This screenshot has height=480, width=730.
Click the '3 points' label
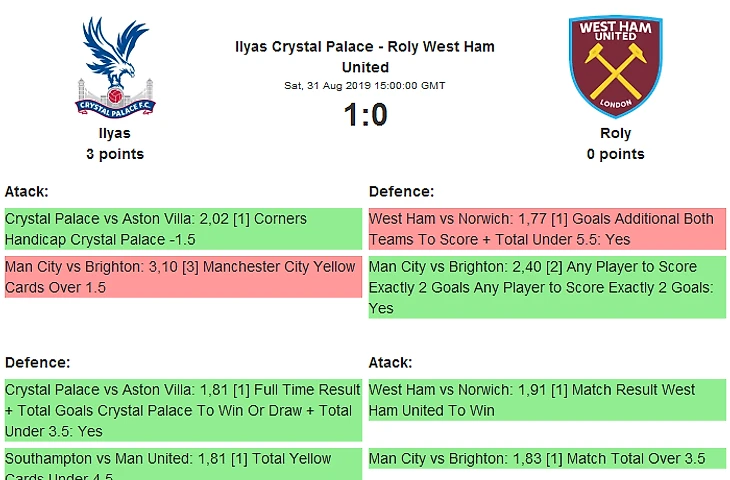coord(114,154)
